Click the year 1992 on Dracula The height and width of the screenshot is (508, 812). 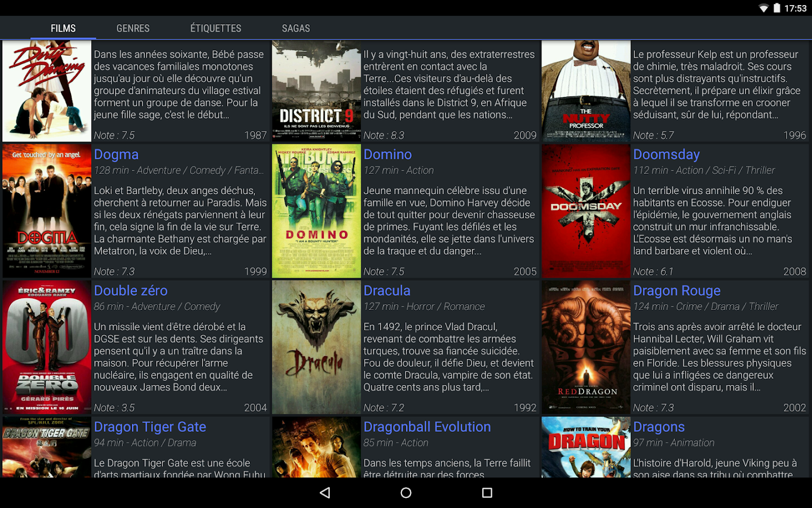coord(525,408)
